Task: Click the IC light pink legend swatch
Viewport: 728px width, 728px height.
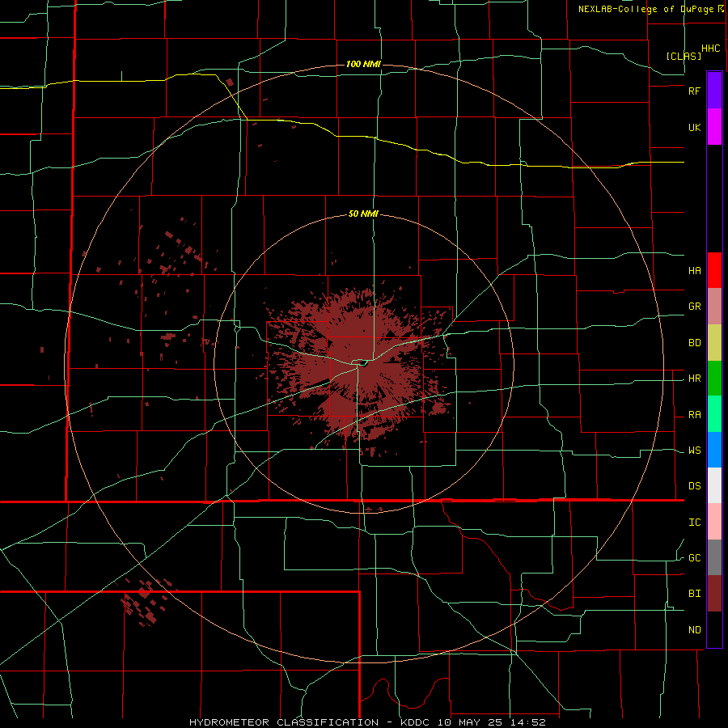Action: coord(714,522)
